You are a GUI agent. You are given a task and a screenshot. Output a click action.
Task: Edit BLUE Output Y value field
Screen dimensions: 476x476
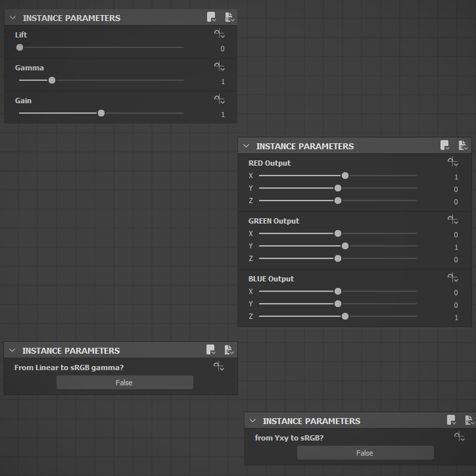pyautogui.click(x=456, y=305)
